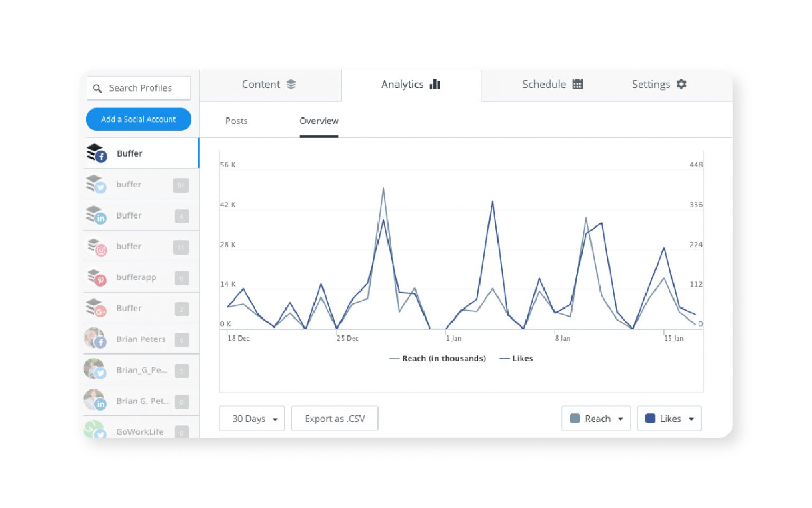Viewport: 812px width, 508px height.
Task: Click the bufferapp profile name text
Action: (x=136, y=277)
